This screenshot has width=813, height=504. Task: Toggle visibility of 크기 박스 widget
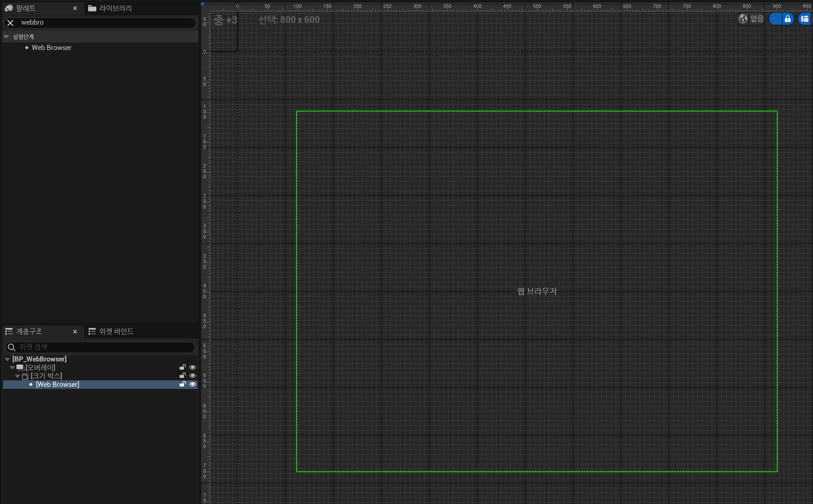pos(193,376)
